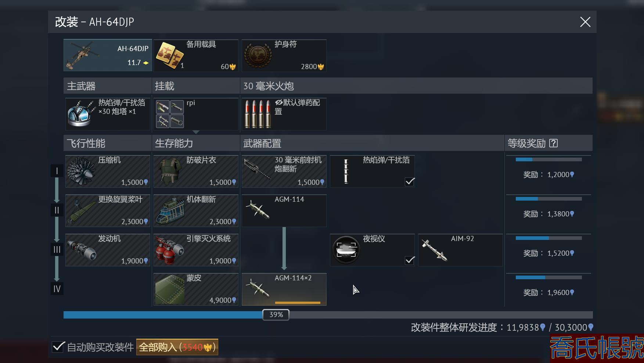Screen dimensions: 644x363
Task: Toggle the 自动购买改装件 checkbox
Action: (58, 347)
